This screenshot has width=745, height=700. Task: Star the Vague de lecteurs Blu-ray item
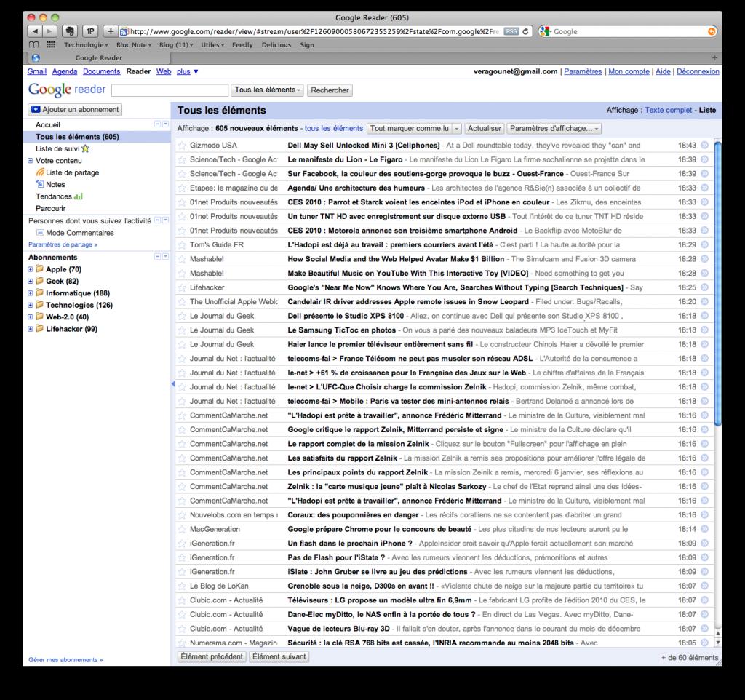[x=182, y=629]
